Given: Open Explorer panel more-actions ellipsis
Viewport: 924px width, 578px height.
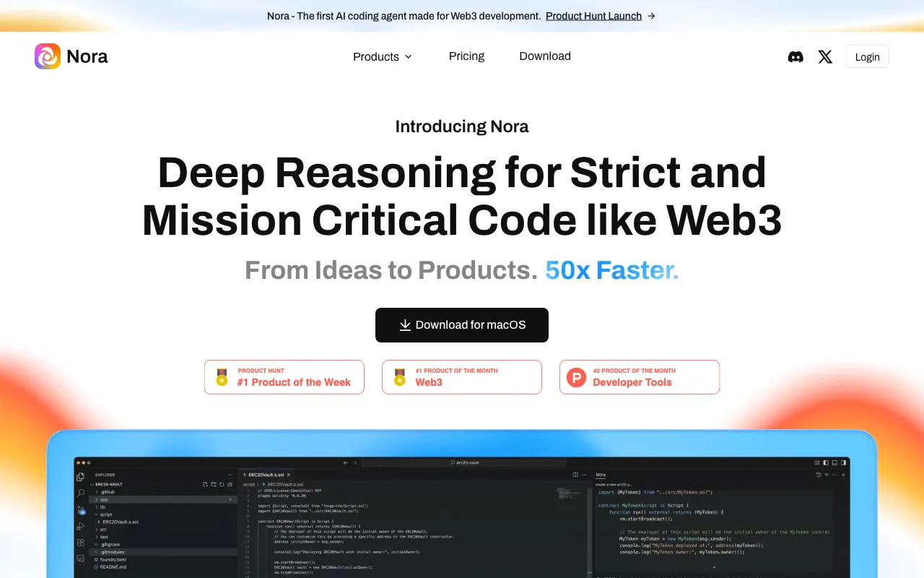Looking at the screenshot, I should coord(230,475).
